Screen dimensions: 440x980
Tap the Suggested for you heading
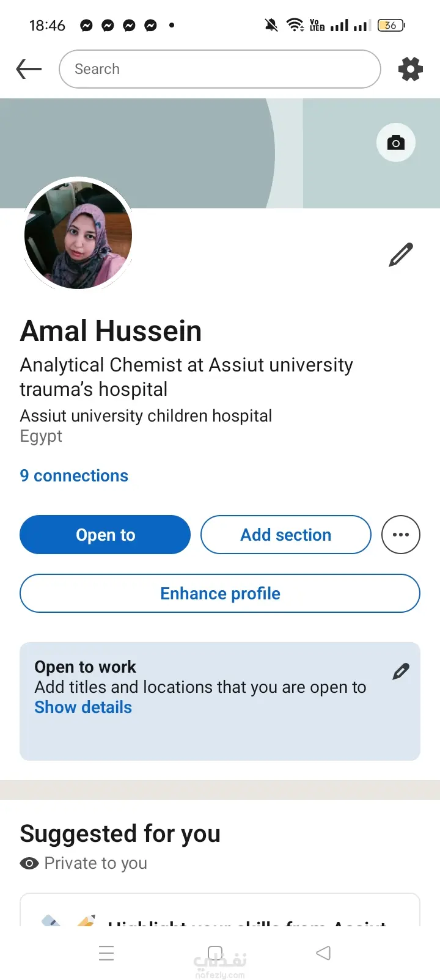pyautogui.click(x=120, y=833)
